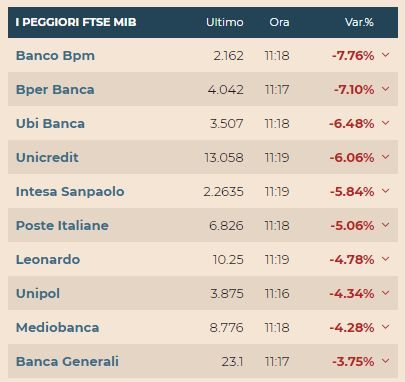Open the Leonardo stock link
Image resolution: width=405 pixels, height=382 pixels.
[x=48, y=259]
